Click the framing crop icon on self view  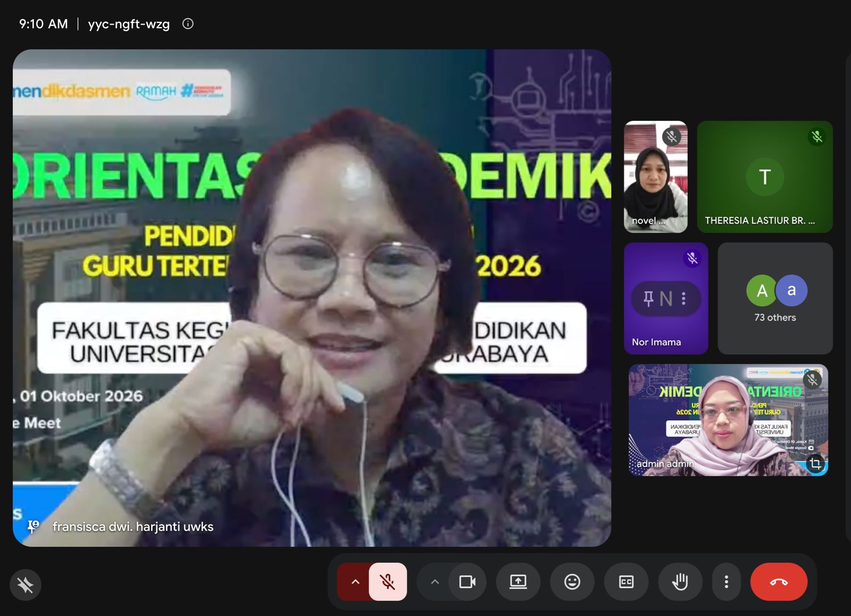[815, 464]
